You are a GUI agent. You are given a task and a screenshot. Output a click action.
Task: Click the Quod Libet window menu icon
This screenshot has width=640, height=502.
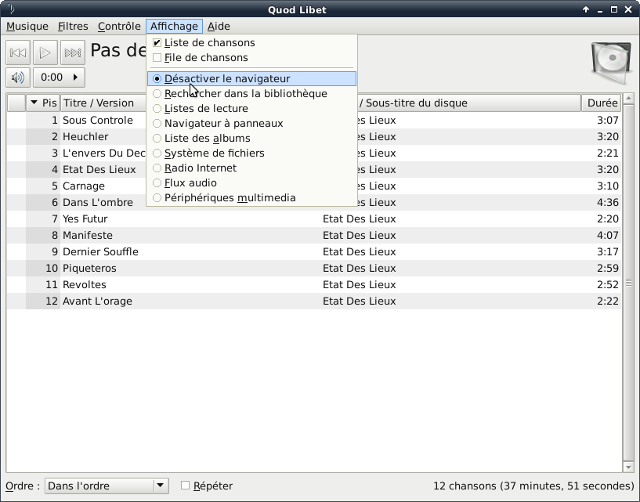coord(9,9)
